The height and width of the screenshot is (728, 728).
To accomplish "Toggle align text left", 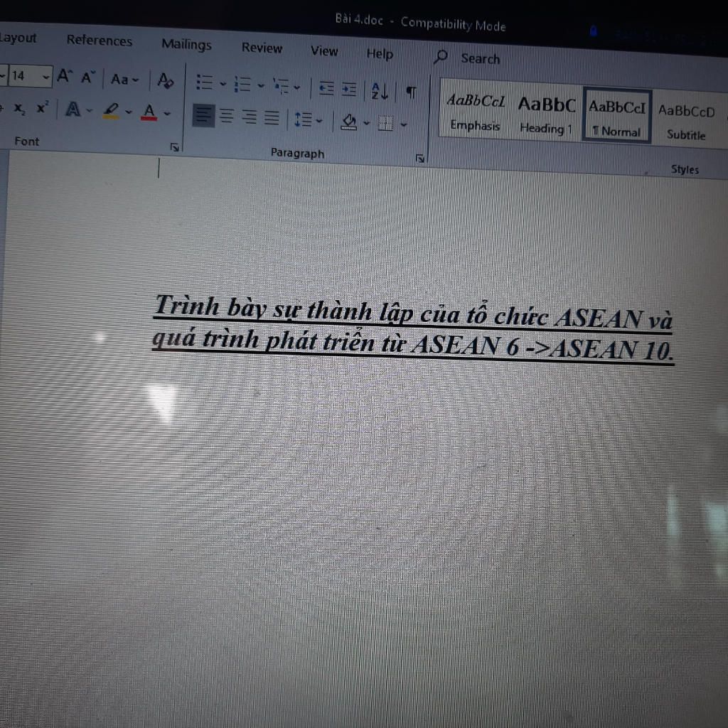I will [x=203, y=115].
